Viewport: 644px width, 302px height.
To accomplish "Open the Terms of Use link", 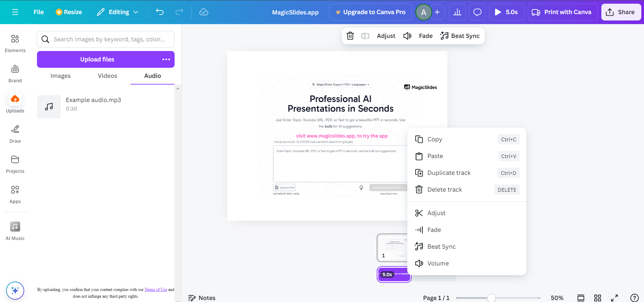I will [x=156, y=290].
